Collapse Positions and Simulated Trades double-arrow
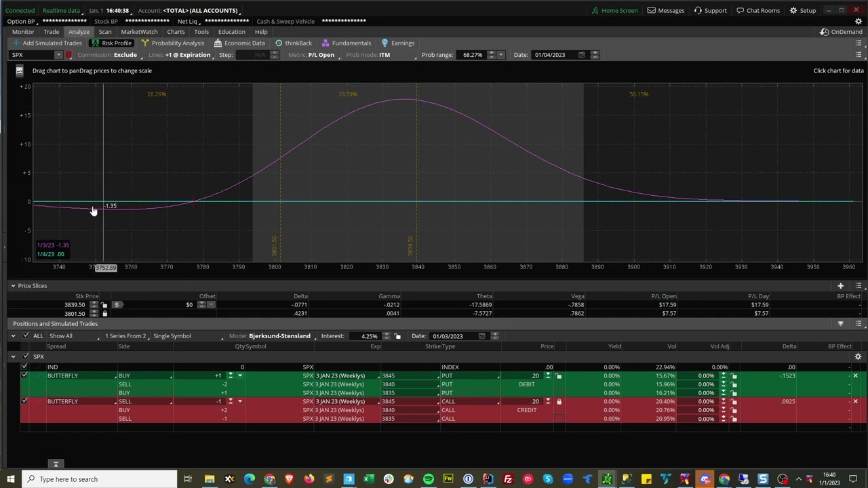 pos(840,324)
